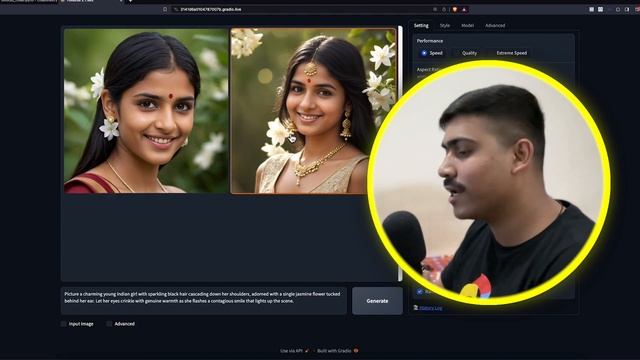Tick the Advanced checkbox below the prompt

(109, 324)
